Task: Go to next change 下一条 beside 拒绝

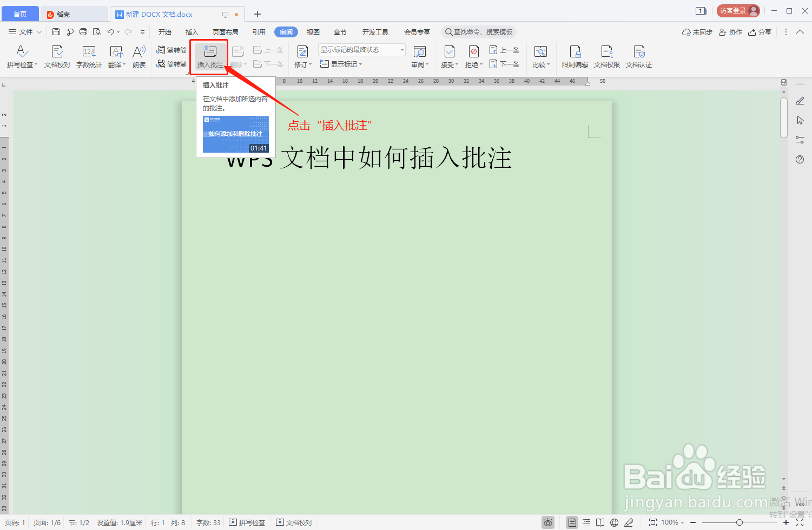Action: coord(504,64)
